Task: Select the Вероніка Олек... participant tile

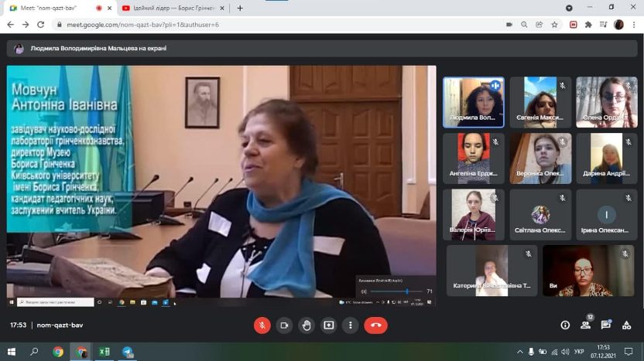Action: pyautogui.click(x=540, y=158)
